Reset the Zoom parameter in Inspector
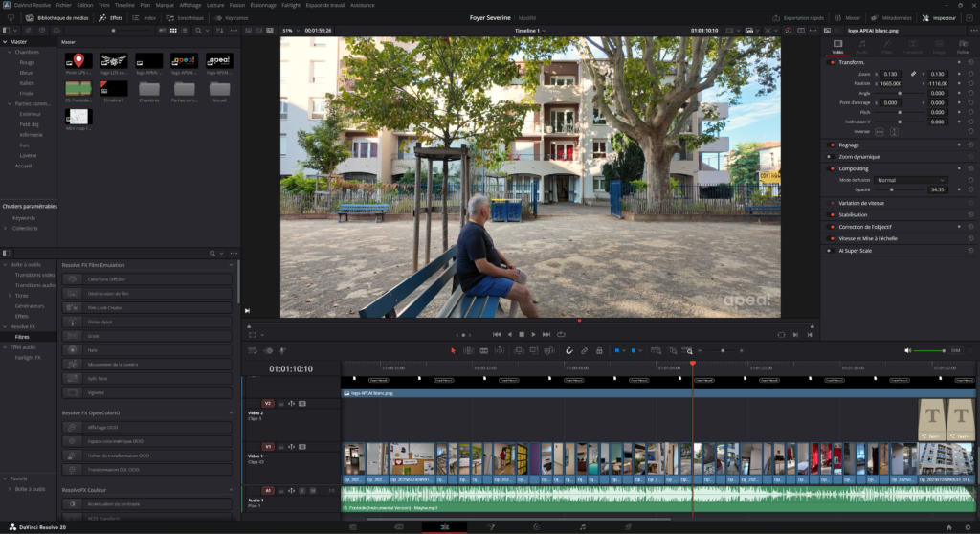The width and height of the screenshot is (980, 534). coord(970,74)
